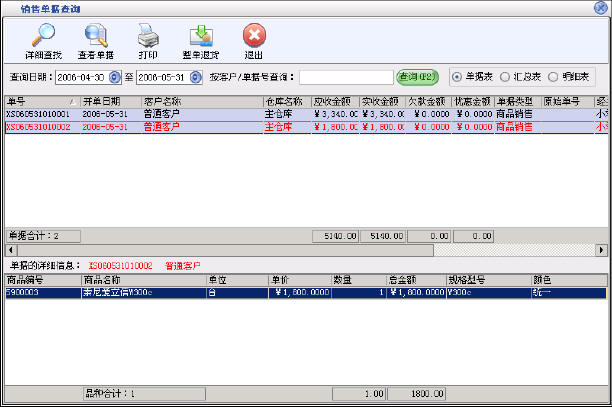Click the customer/order number search field
Image resolution: width=612 pixels, height=407 pixels.
pyautogui.click(x=345, y=76)
